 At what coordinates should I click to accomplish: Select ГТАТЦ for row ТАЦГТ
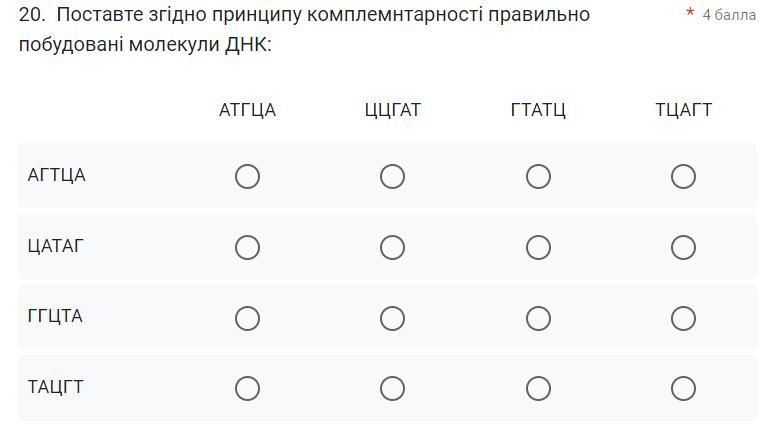(538, 388)
